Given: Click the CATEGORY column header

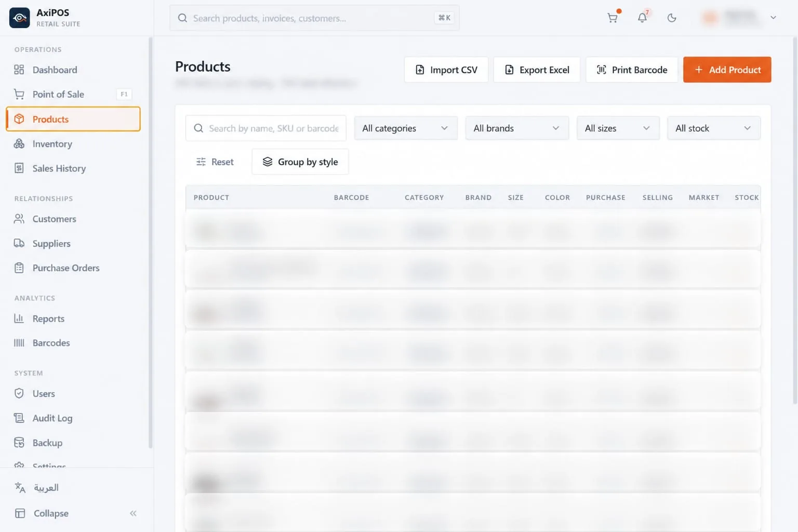Looking at the screenshot, I should click(x=424, y=197).
